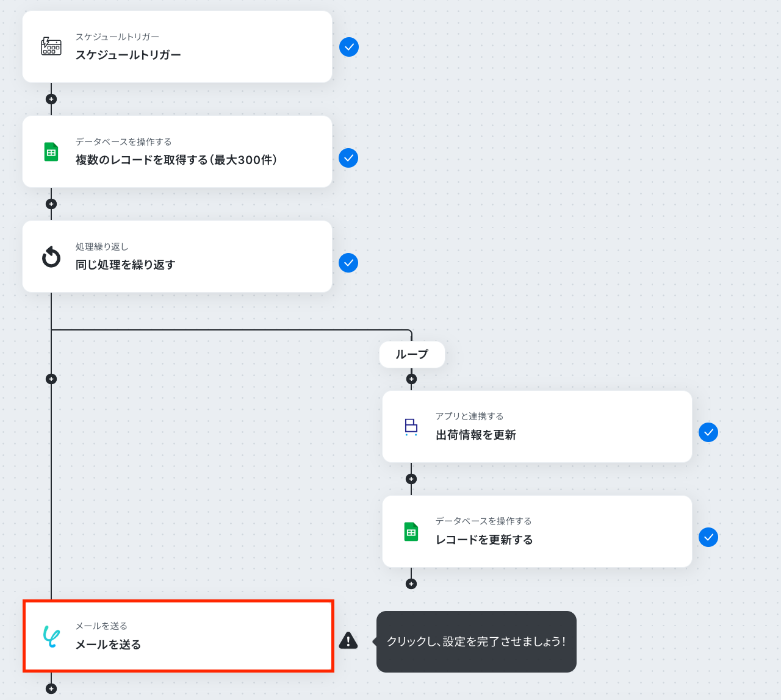Open the 同じ処理を繰り返す step card
Viewport: 781px width, 700px height.
tap(177, 257)
